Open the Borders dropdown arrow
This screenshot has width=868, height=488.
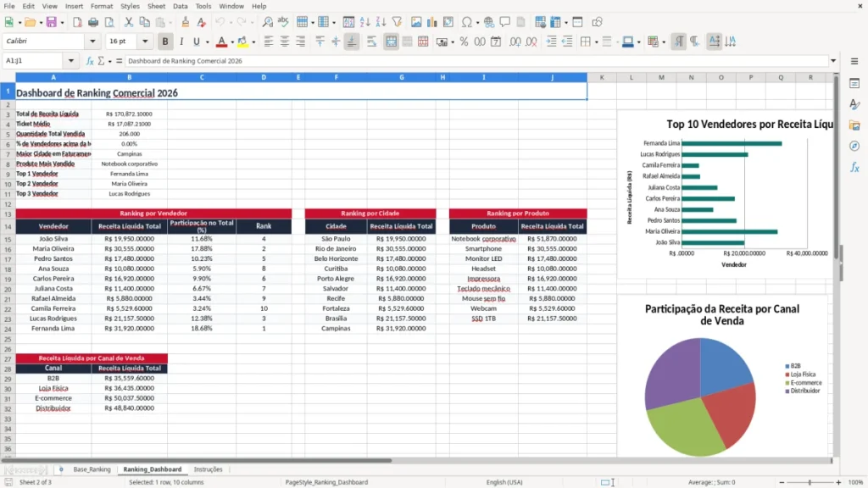coord(596,42)
